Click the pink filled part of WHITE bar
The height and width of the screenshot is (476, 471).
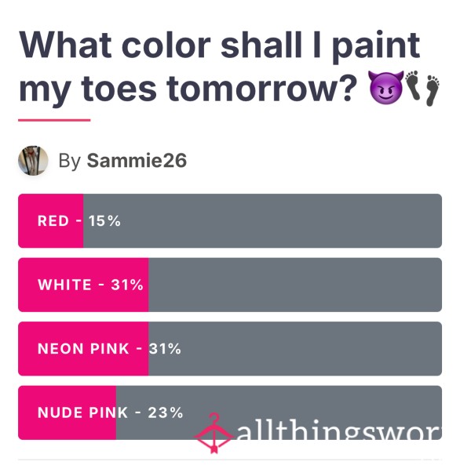(x=83, y=285)
